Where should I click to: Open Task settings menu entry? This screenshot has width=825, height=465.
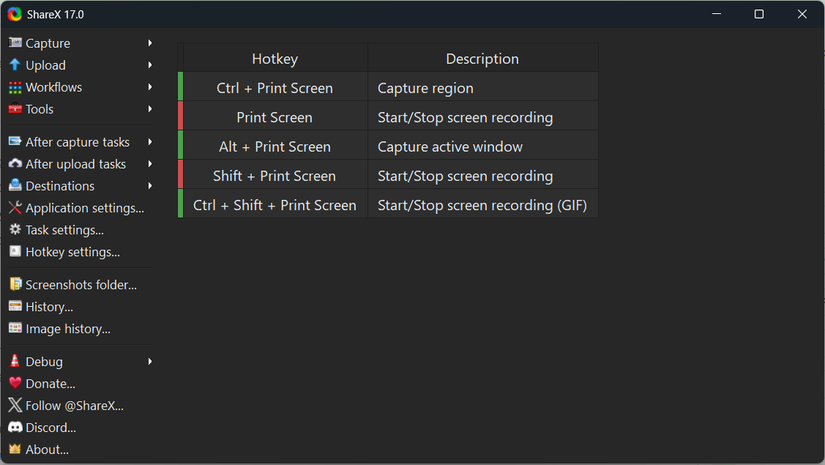point(64,230)
